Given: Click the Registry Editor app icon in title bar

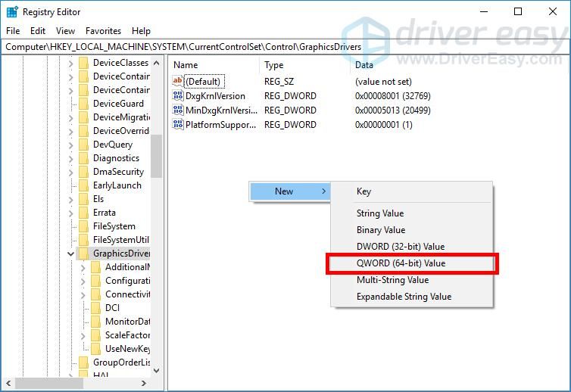Looking at the screenshot, I should click(x=11, y=11).
